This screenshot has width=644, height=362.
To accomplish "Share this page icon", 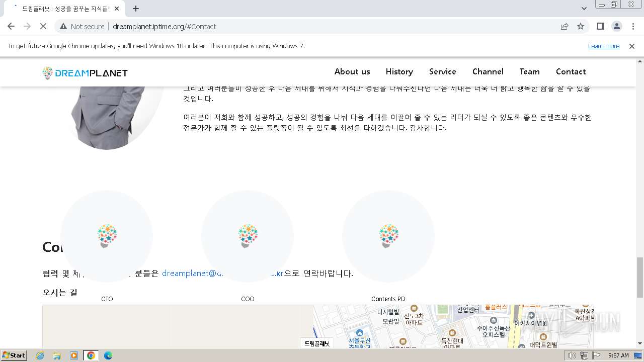I will tap(565, 26).
